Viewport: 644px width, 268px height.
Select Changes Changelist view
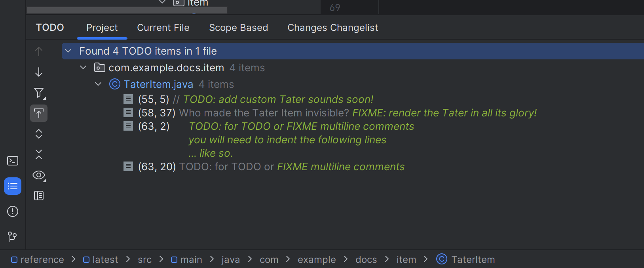[332, 27]
